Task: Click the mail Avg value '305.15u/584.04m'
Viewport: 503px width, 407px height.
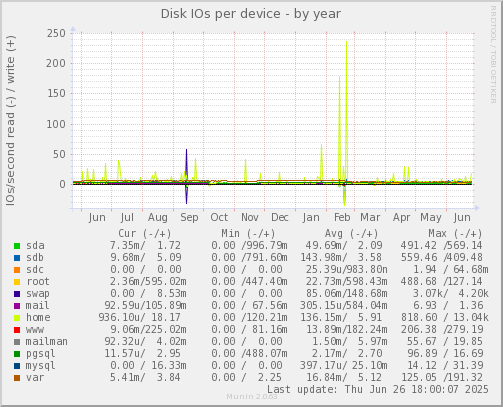Action: tap(344, 306)
